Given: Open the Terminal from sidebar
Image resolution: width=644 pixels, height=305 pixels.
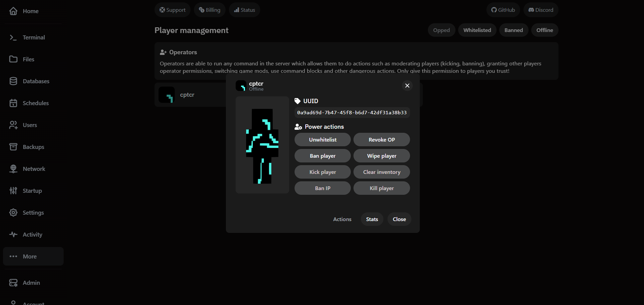Looking at the screenshot, I should (x=34, y=37).
